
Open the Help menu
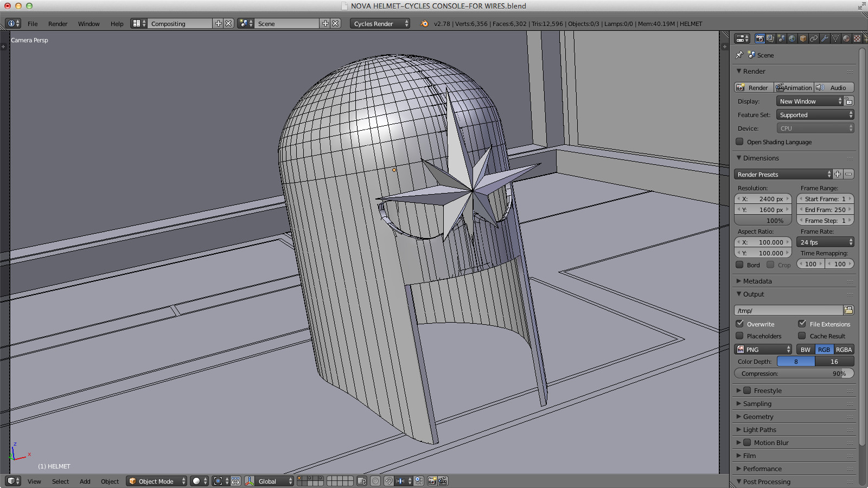pos(117,24)
